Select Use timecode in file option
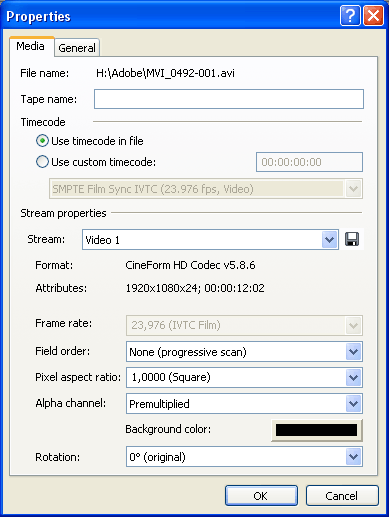This screenshot has height=517, width=389. [90, 141]
